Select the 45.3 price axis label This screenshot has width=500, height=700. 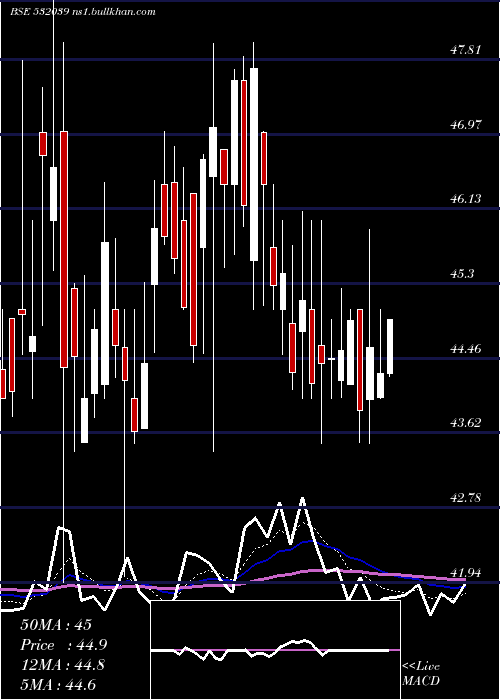(462, 274)
